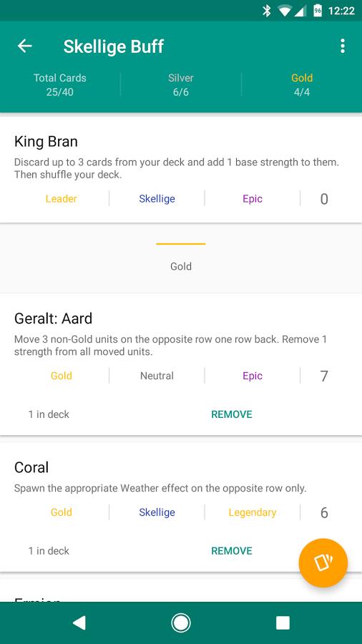The height and width of the screenshot is (644, 362).
Task: Tap the Gold section divider header
Action: point(180,258)
